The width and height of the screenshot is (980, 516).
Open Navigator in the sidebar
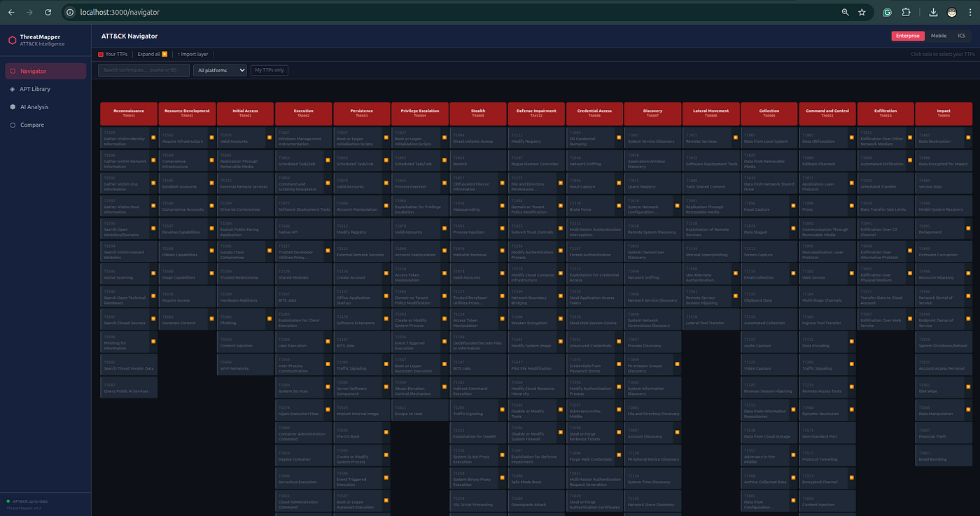click(45, 71)
